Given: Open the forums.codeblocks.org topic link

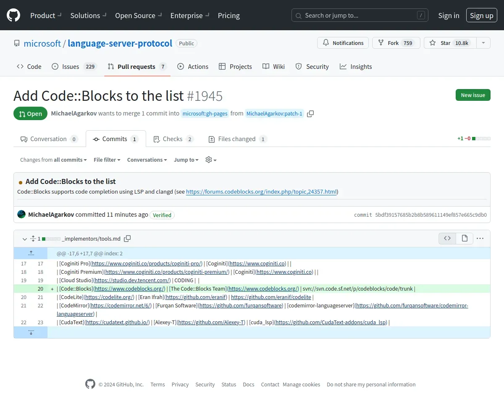Looking at the screenshot, I should (x=261, y=192).
